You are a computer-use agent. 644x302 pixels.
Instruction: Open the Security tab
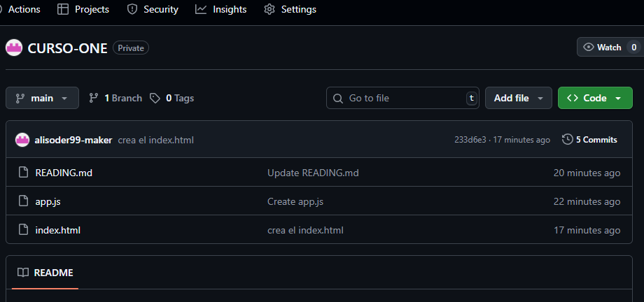(153, 9)
